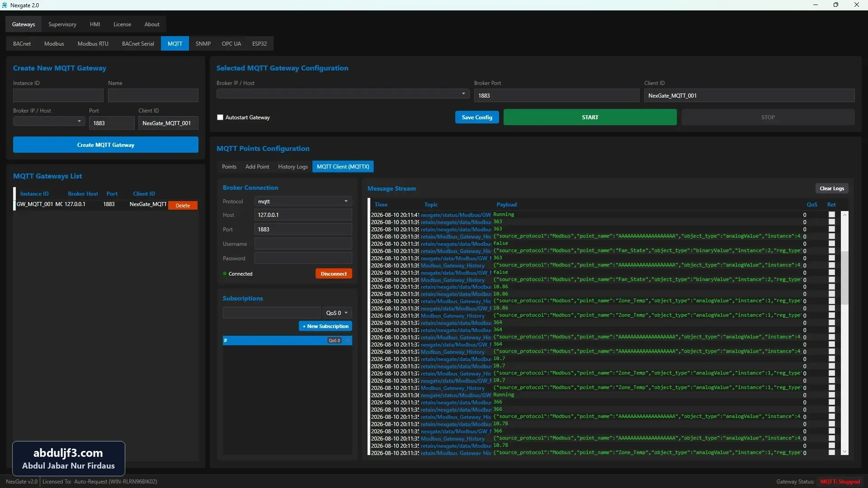Switch to Add Point sub-tab

point(257,167)
